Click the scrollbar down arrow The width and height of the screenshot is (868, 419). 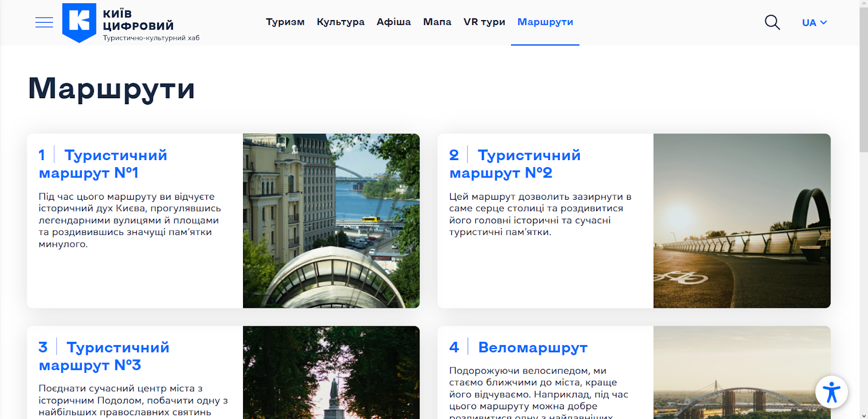coord(864,415)
